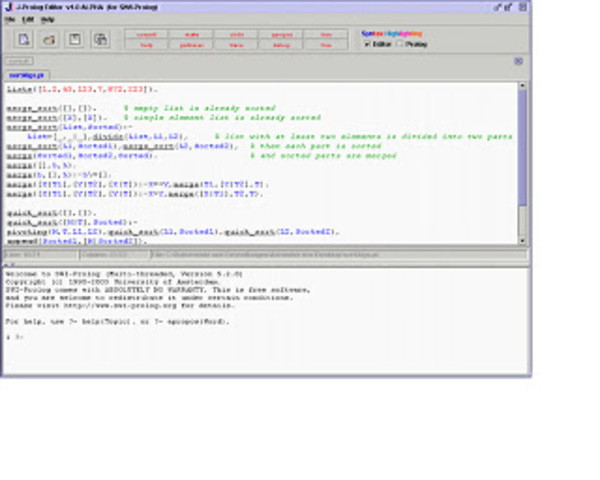Toggle the Editor syntax highlighting checkbox
This screenshot has width=600, height=480.
pyautogui.click(x=367, y=44)
